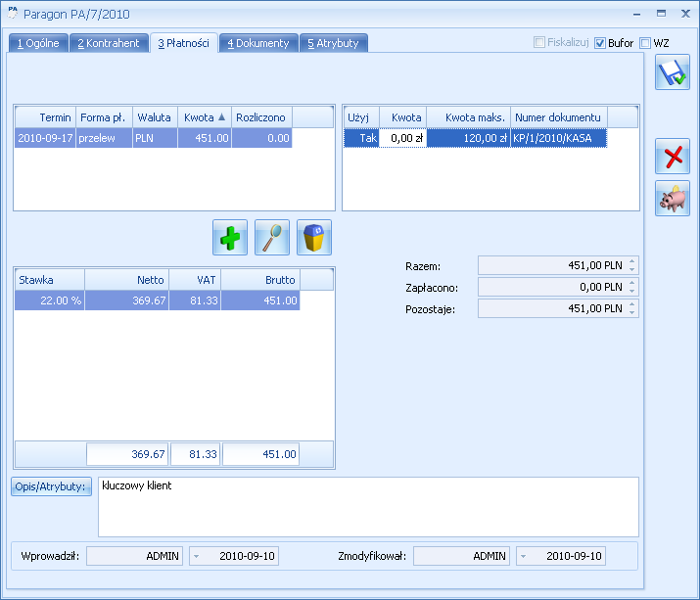
Task: Toggle the Fiskalizuj checkbox
Action: [x=539, y=42]
